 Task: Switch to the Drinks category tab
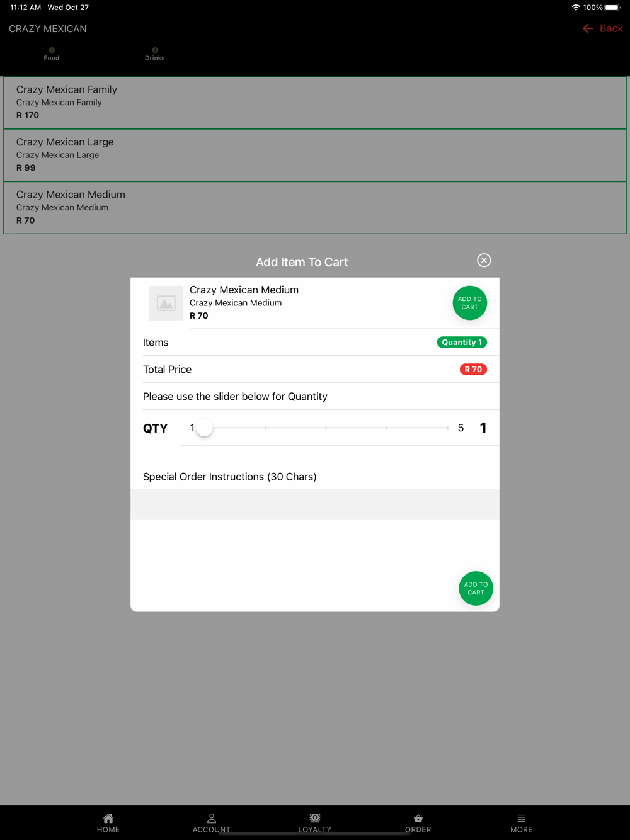pyautogui.click(x=155, y=54)
